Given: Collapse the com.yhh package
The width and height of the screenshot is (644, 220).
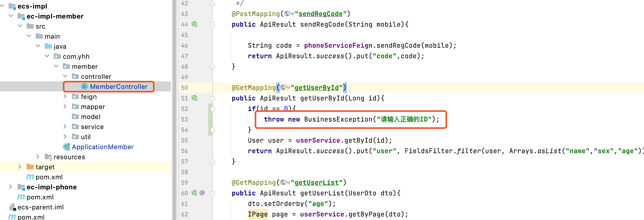Looking at the screenshot, I should click(x=47, y=56).
